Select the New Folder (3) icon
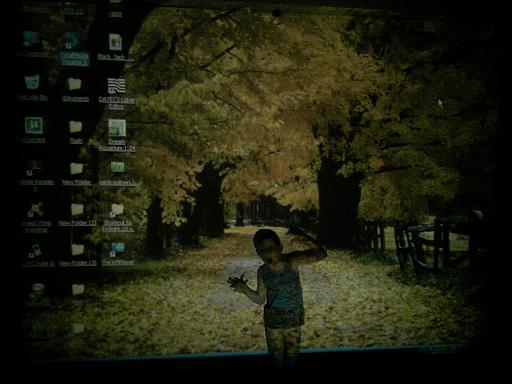Viewport: 512px width, 384px height. click(78, 250)
